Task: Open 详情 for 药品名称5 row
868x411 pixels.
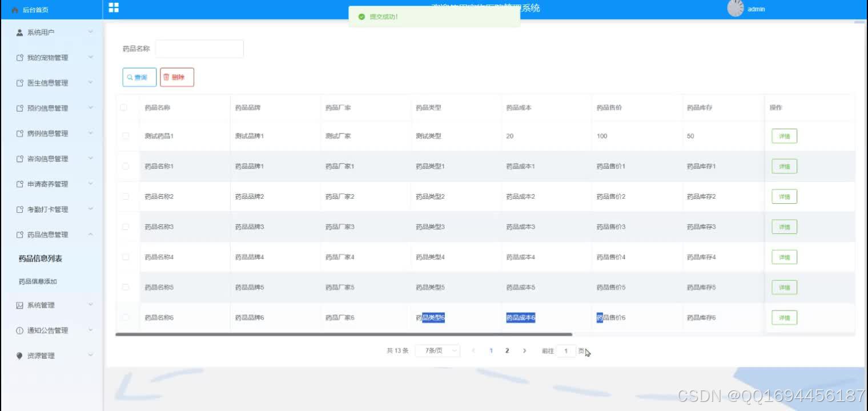Action: tap(784, 287)
